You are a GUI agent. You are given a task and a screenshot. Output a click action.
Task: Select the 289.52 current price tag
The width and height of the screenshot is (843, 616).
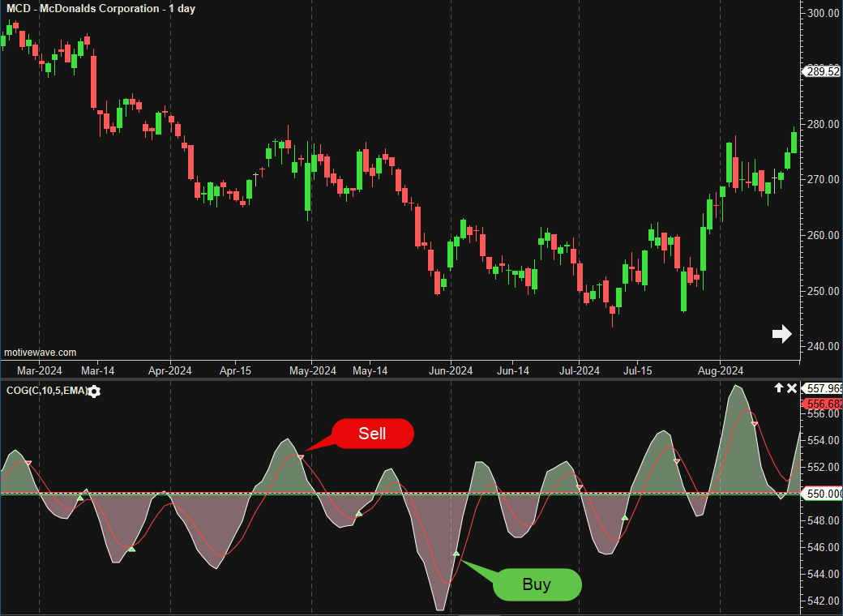pyautogui.click(x=822, y=71)
